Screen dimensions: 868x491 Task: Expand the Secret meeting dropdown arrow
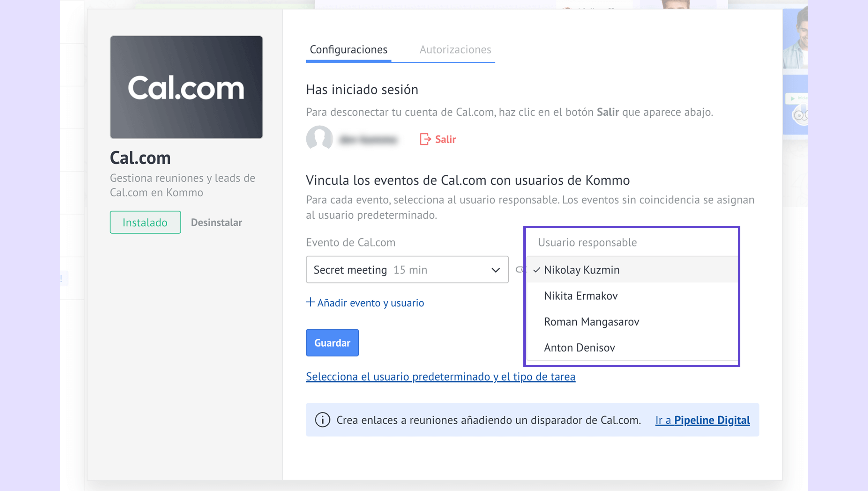tap(495, 270)
